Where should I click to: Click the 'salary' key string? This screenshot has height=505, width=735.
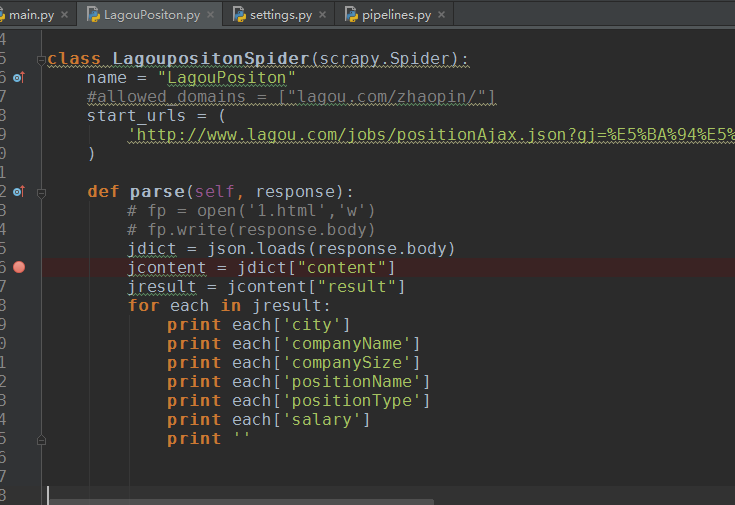pos(322,420)
